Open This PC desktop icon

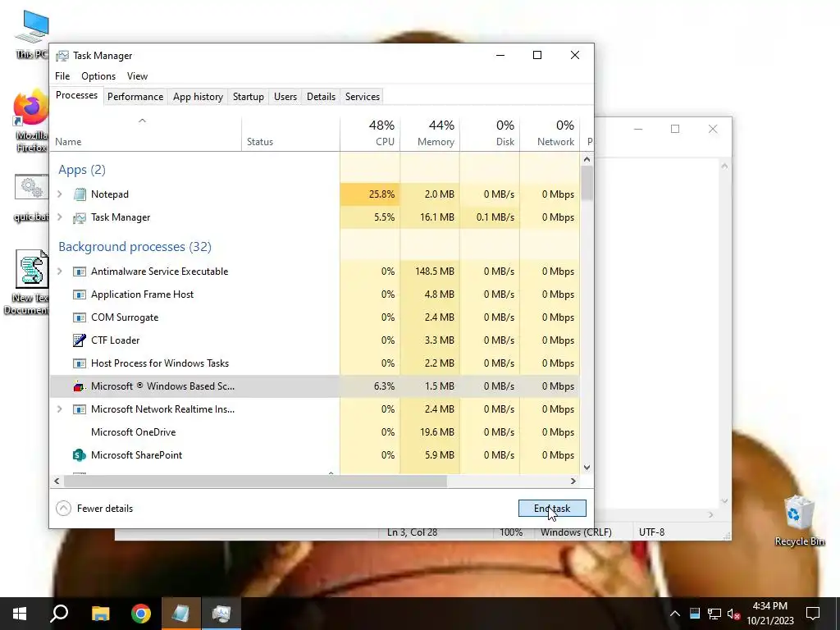click(31, 34)
